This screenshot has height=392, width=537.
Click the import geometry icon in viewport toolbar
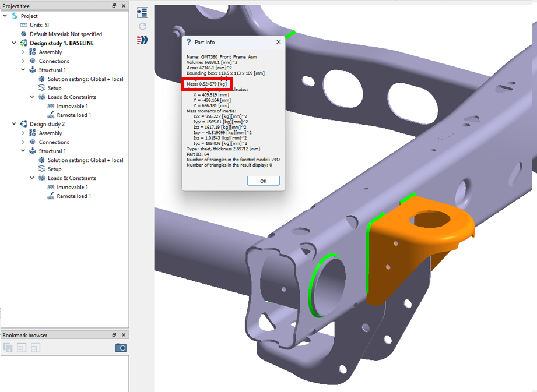142,12
